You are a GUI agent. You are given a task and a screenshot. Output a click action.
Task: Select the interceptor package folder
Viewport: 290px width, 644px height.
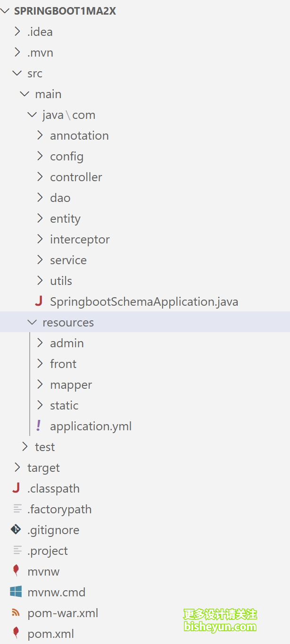tap(145, 239)
